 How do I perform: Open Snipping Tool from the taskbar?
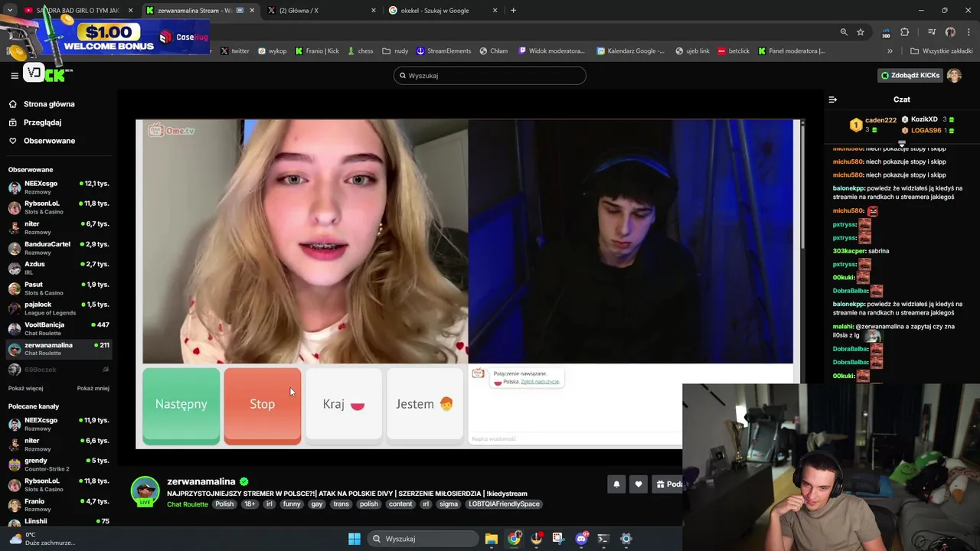click(558, 539)
